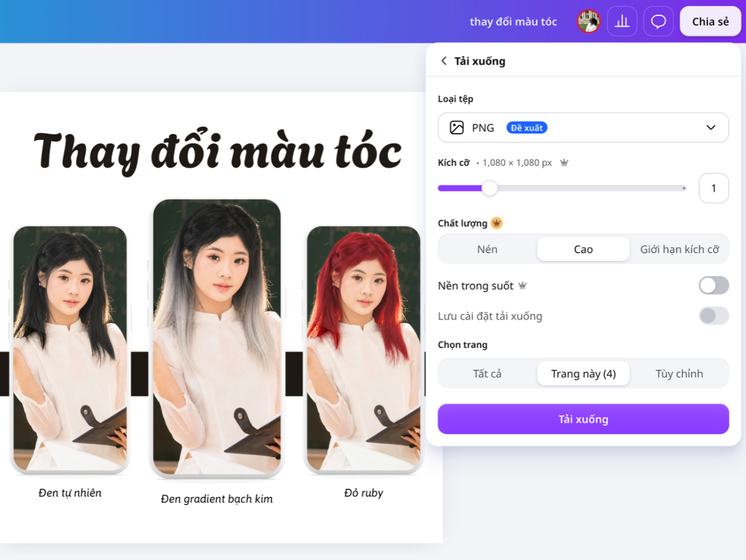This screenshot has width=746, height=560.
Task: Click the size slider handle
Action: click(490, 188)
